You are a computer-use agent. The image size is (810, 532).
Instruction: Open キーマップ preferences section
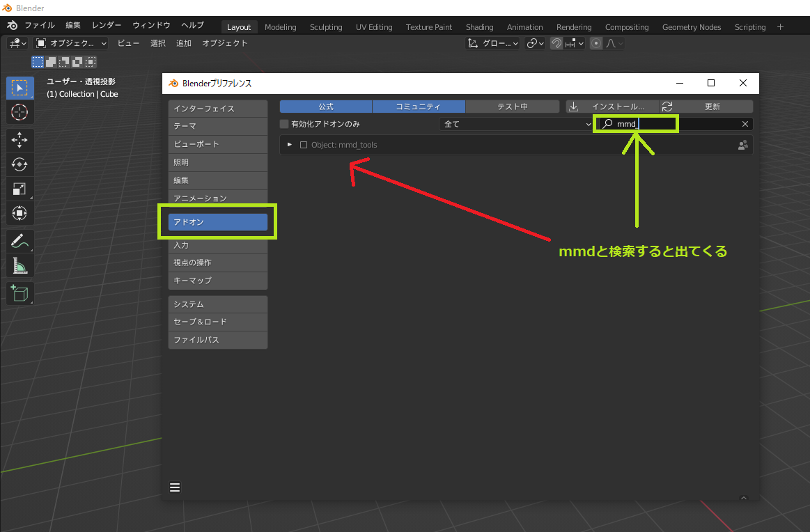click(x=217, y=281)
